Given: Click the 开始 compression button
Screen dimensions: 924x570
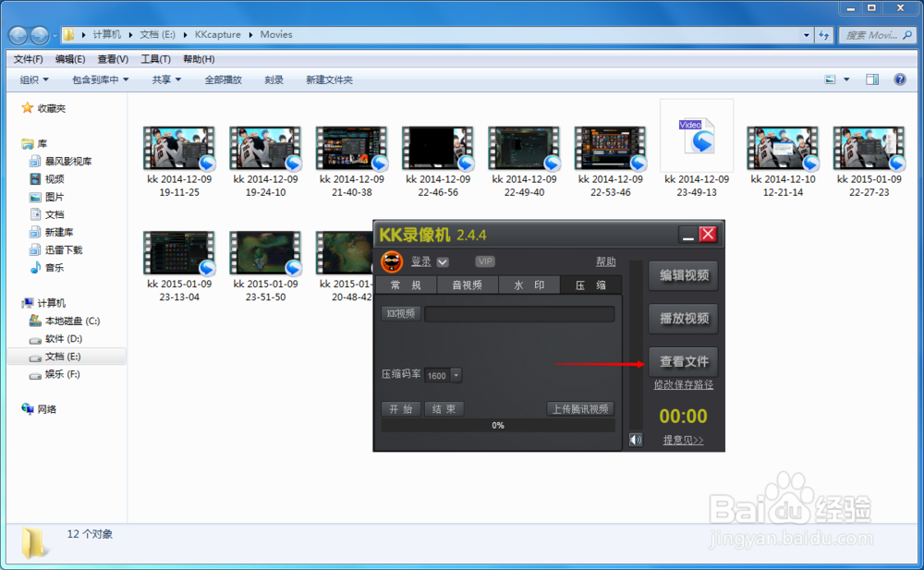Looking at the screenshot, I should 401,409.
